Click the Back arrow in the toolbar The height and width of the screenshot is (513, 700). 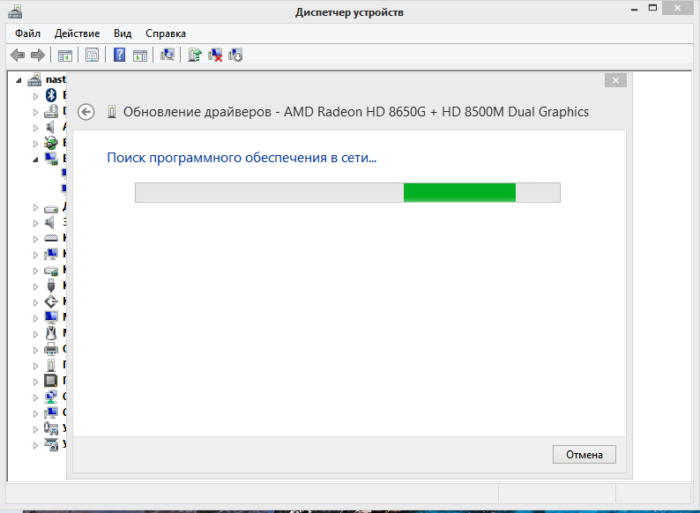tap(17, 55)
